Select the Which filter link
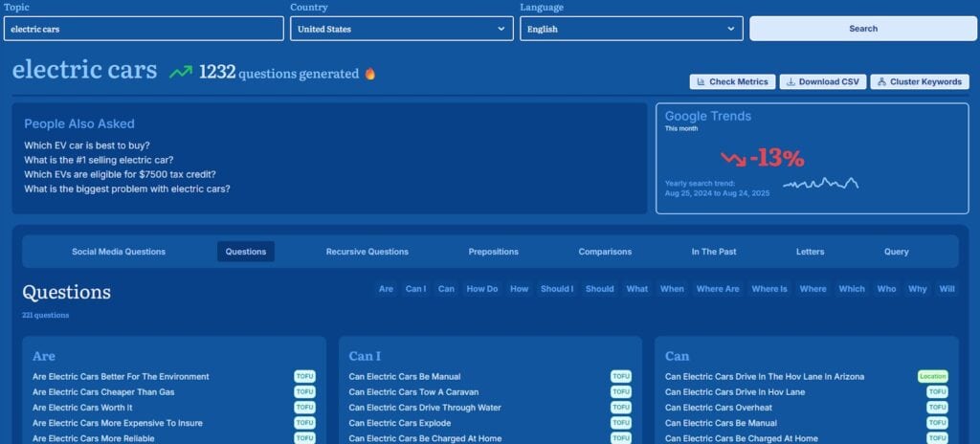980x444 pixels. pos(851,289)
